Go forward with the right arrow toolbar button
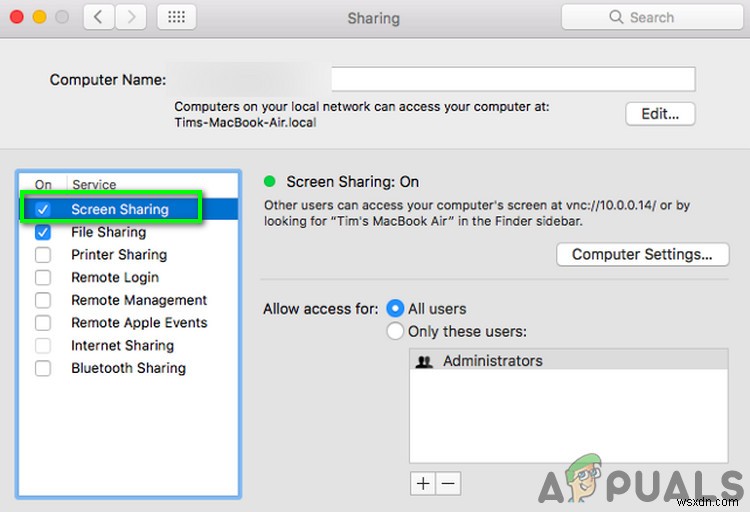750x512 pixels. [131, 17]
